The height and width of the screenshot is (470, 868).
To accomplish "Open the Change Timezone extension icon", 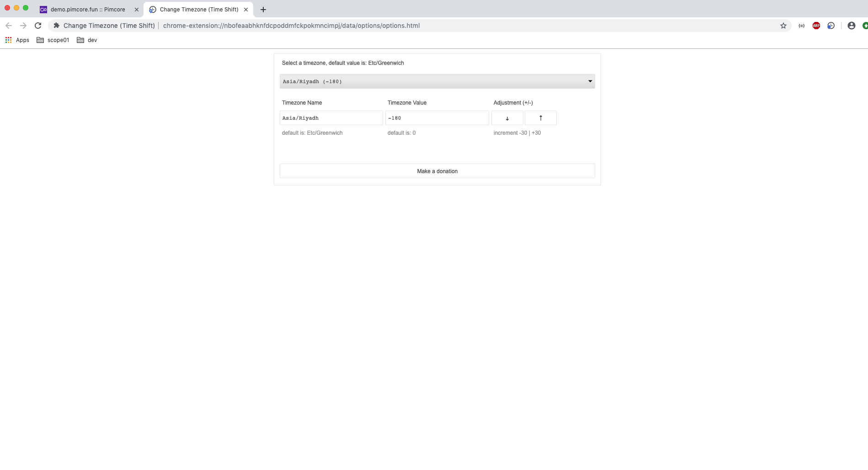I will pos(831,26).
